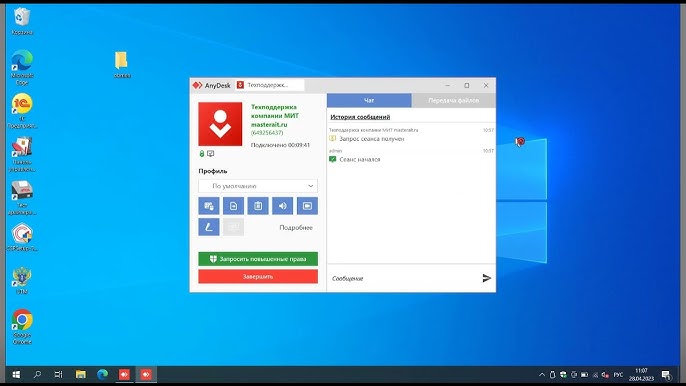Click the red Завершить button

coord(258,277)
